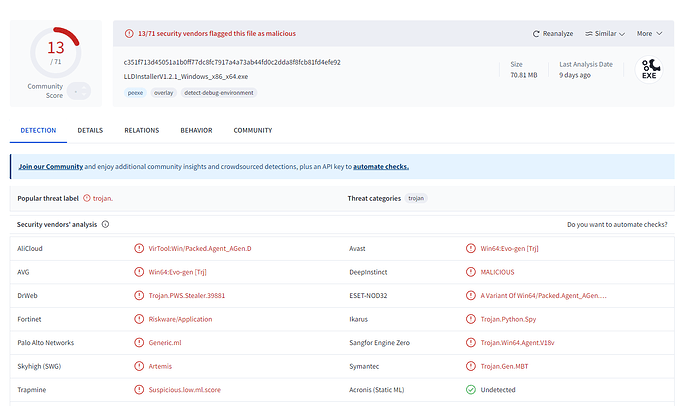Click the alert icon in the Sangfor Engine Zero row

[x=471, y=343]
